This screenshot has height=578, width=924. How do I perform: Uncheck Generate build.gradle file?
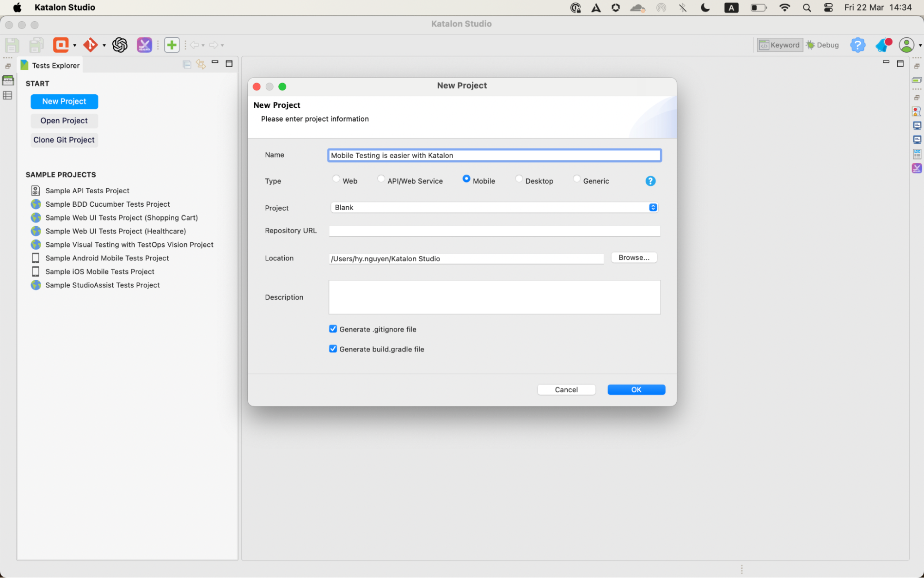333,349
